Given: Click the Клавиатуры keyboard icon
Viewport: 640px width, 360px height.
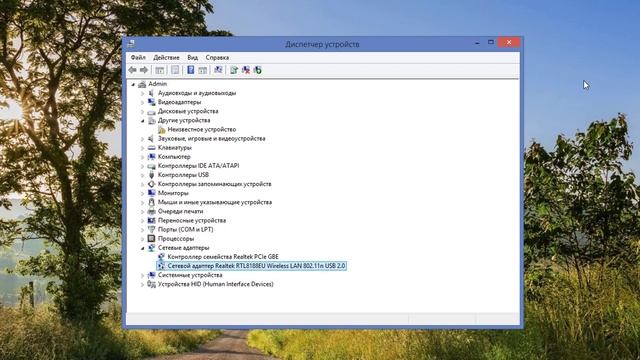Looking at the screenshot, I should pos(151,148).
